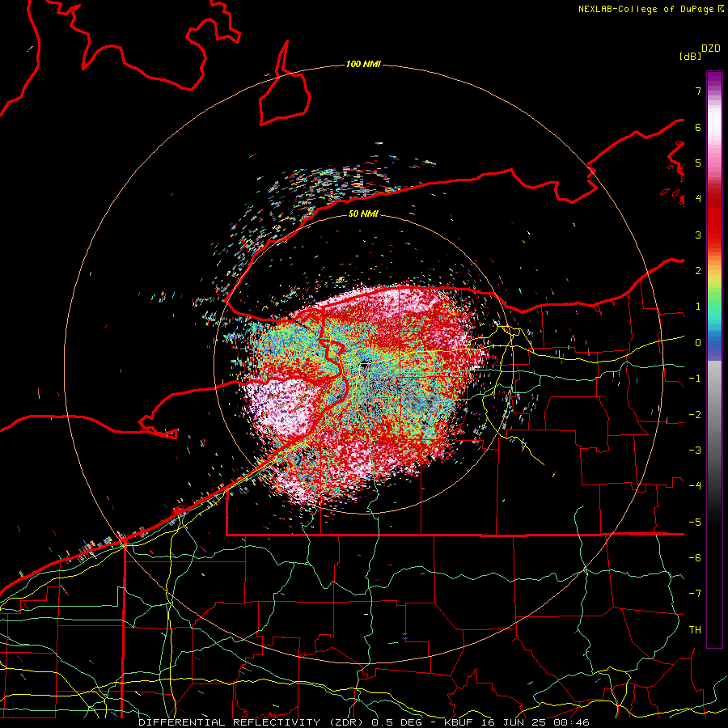Click the [dB] unit label

point(690,57)
